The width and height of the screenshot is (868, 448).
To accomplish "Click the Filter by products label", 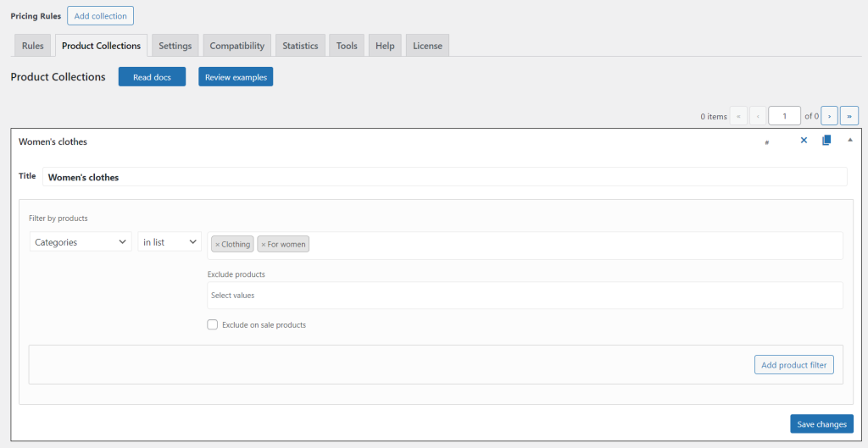I will [x=58, y=218].
